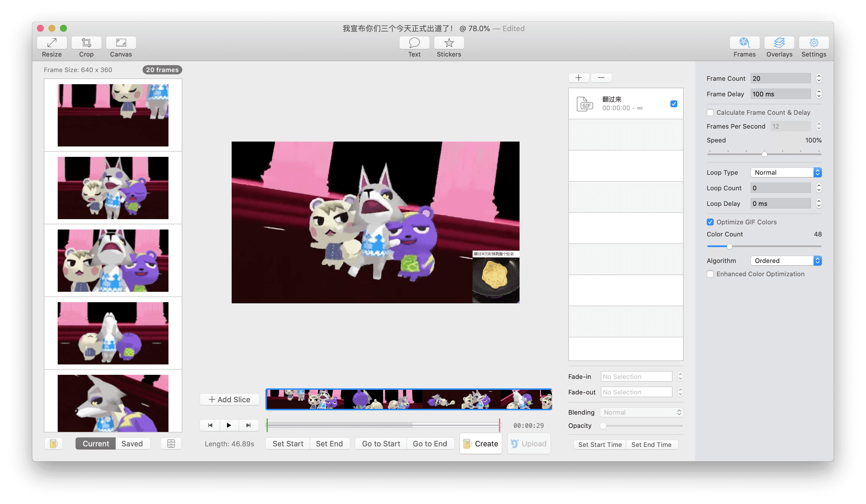Click the Create button
This screenshot has height=504, width=866.
[x=481, y=443]
